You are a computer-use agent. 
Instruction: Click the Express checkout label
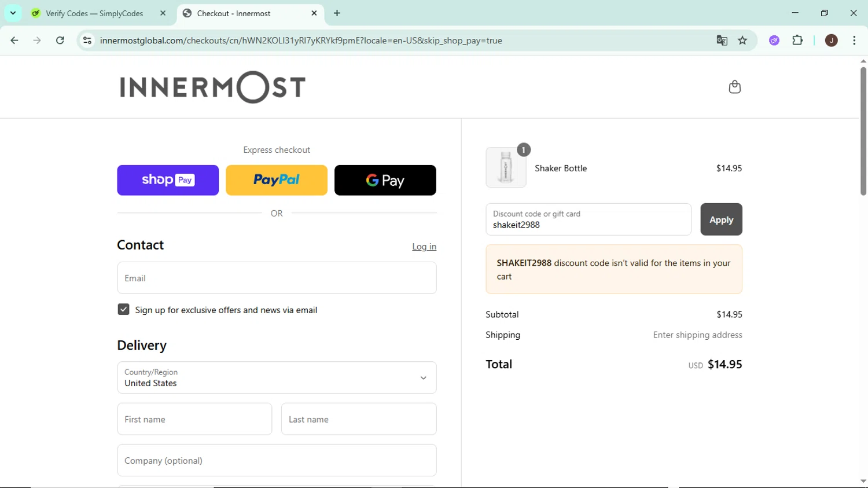pyautogui.click(x=277, y=150)
